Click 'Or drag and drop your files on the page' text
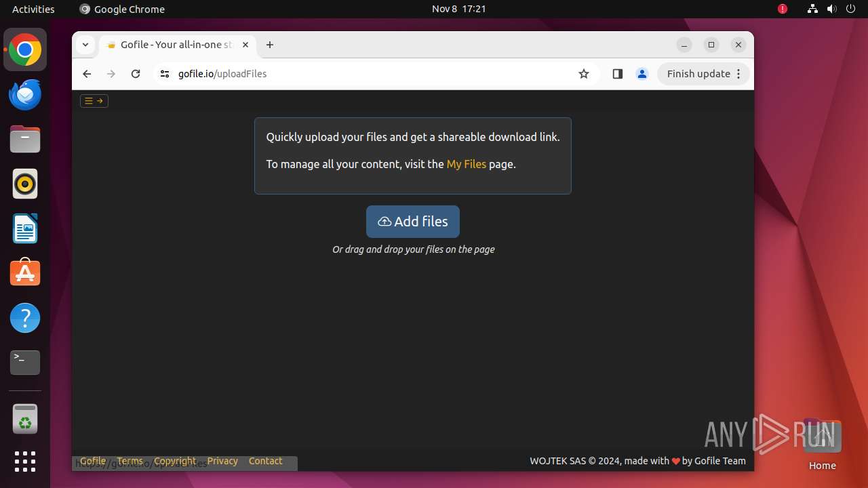Image resolution: width=868 pixels, height=488 pixels. [x=413, y=249]
